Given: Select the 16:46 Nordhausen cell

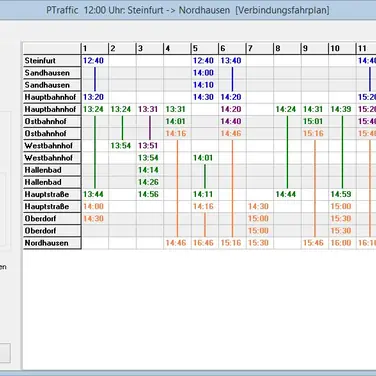Looking at the screenshot, I should (x=205, y=243).
